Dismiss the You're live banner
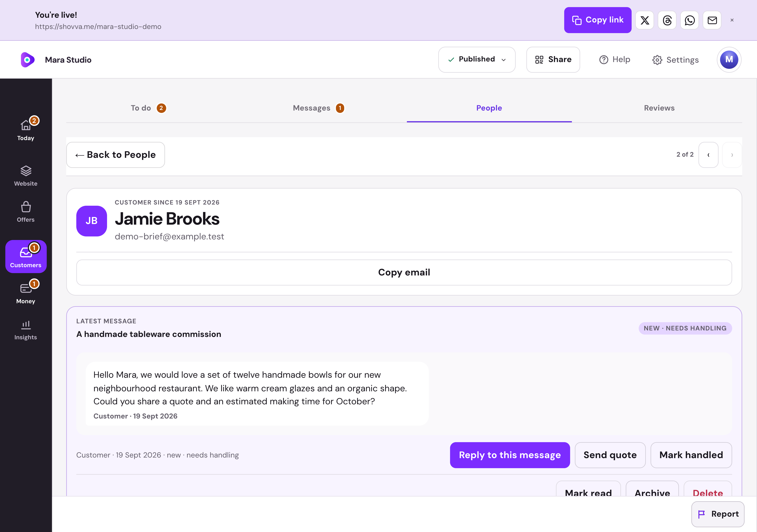 [x=732, y=20]
